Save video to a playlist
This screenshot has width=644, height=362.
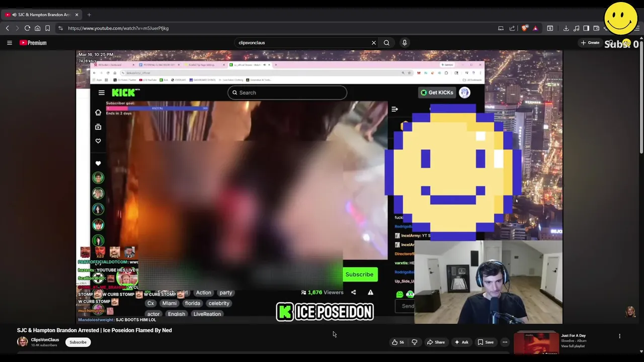pyautogui.click(x=486, y=342)
